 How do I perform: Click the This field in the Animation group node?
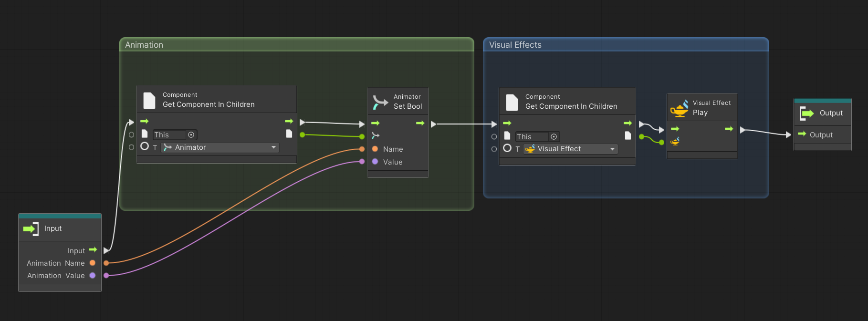pos(169,135)
